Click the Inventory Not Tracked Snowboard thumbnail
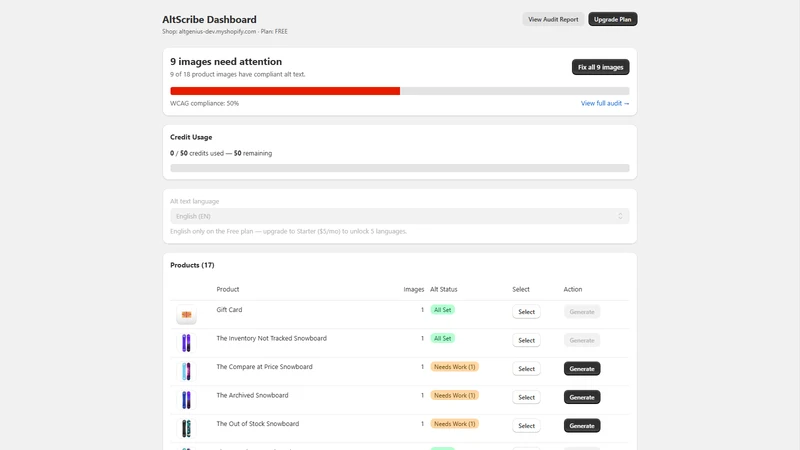Screen dimensions: 800x450 coord(186,343)
